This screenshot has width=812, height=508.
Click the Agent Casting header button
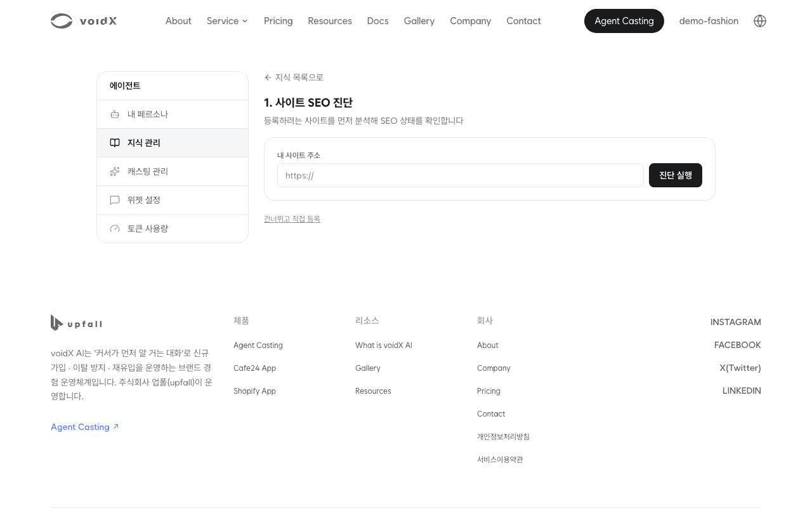point(624,21)
